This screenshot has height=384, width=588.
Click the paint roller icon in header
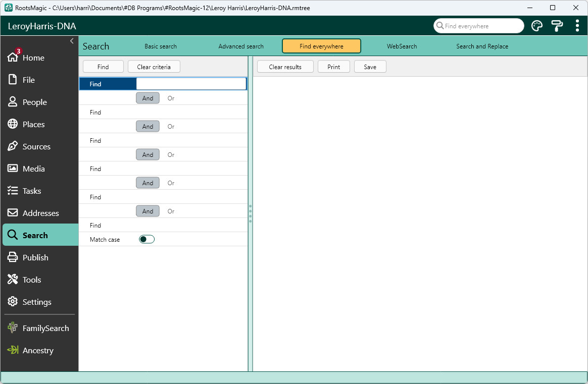coord(557,26)
